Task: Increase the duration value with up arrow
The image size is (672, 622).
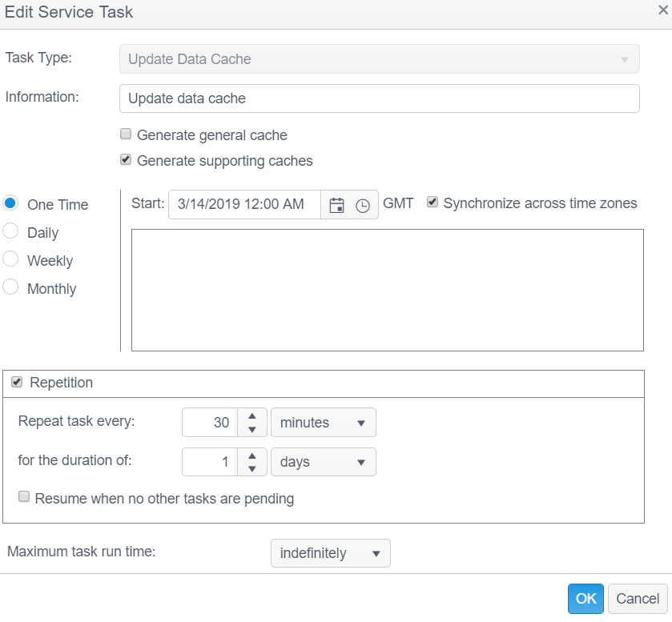Action: (x=251, y=455)
